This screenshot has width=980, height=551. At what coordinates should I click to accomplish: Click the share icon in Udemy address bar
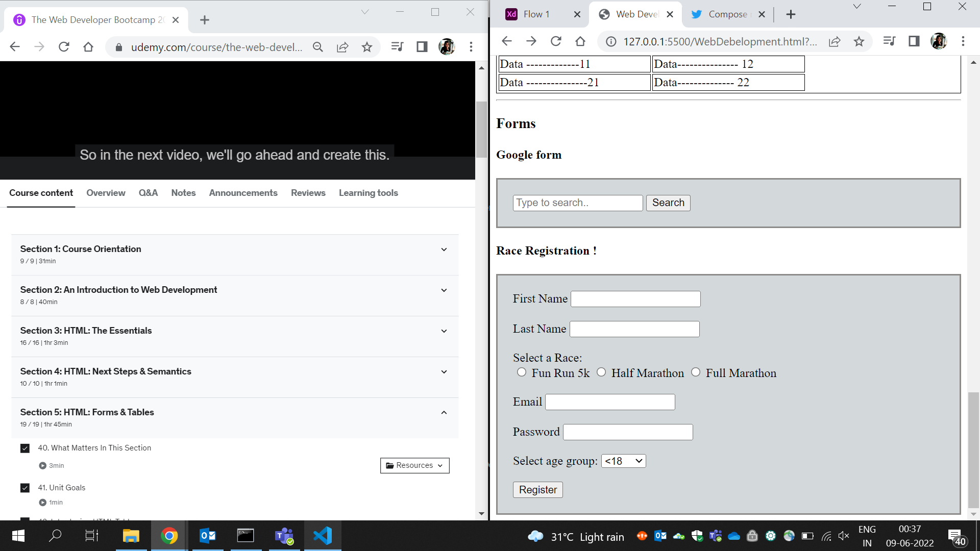click(342, 47)
